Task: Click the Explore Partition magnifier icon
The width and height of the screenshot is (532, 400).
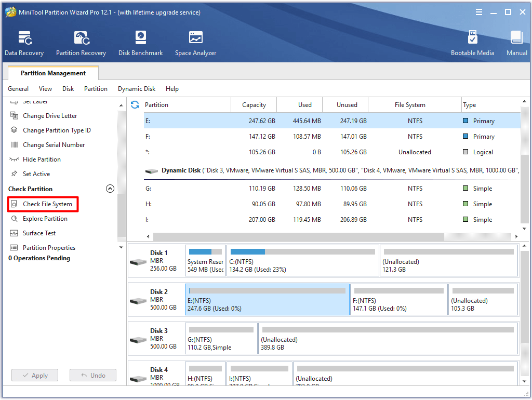Action: coord(14,219)
